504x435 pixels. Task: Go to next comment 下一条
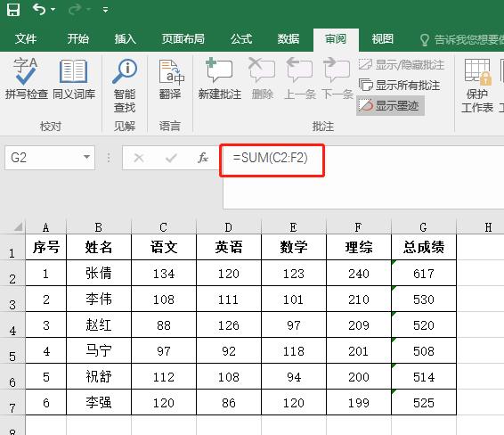[x=337, y=78]
